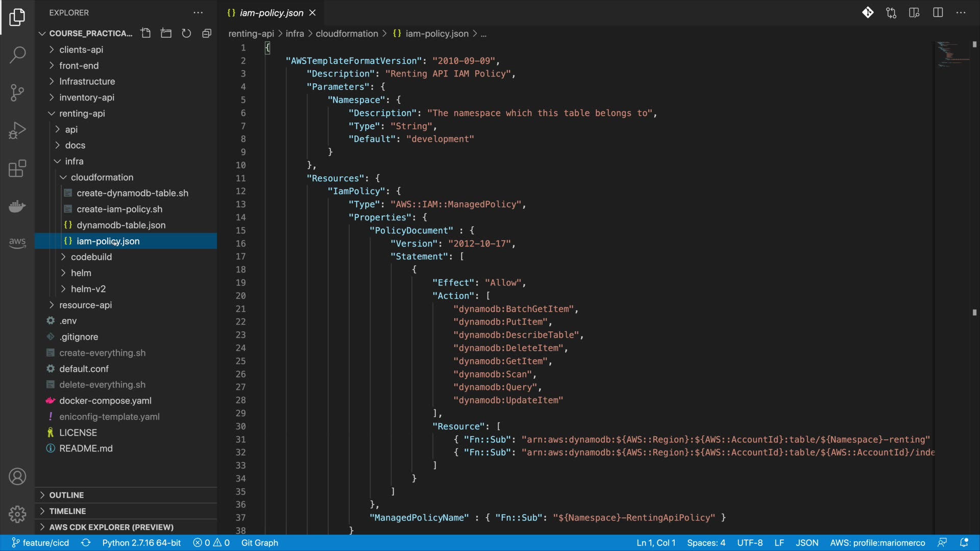
Task: Open dynamodb-table.json file
Action: click(x=121, y=225)
